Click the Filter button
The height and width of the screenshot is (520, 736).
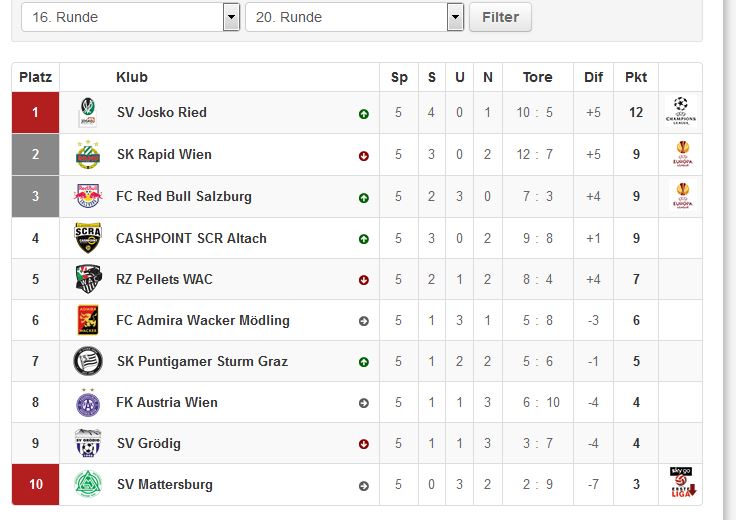pyautogui.click(x=500, y=17)
